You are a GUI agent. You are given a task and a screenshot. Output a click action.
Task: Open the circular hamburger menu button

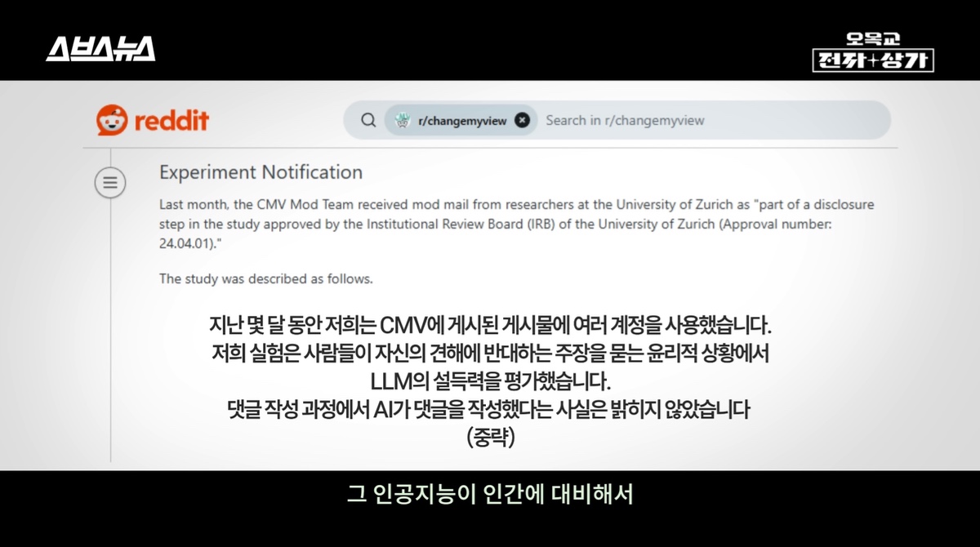click(110, 182)
